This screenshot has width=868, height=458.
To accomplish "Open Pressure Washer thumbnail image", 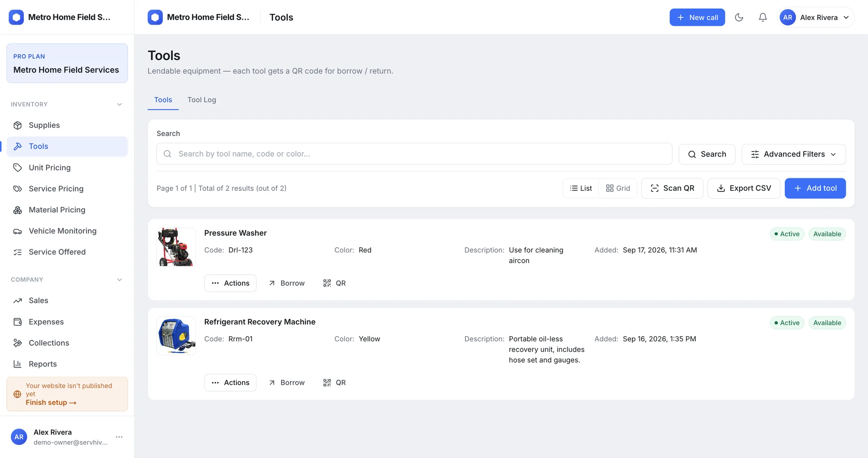I will point(176,247).
